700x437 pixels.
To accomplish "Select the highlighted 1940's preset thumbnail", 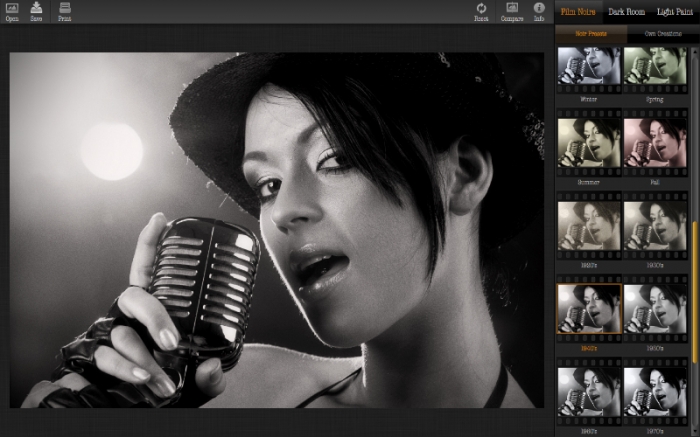I will 589,309.
